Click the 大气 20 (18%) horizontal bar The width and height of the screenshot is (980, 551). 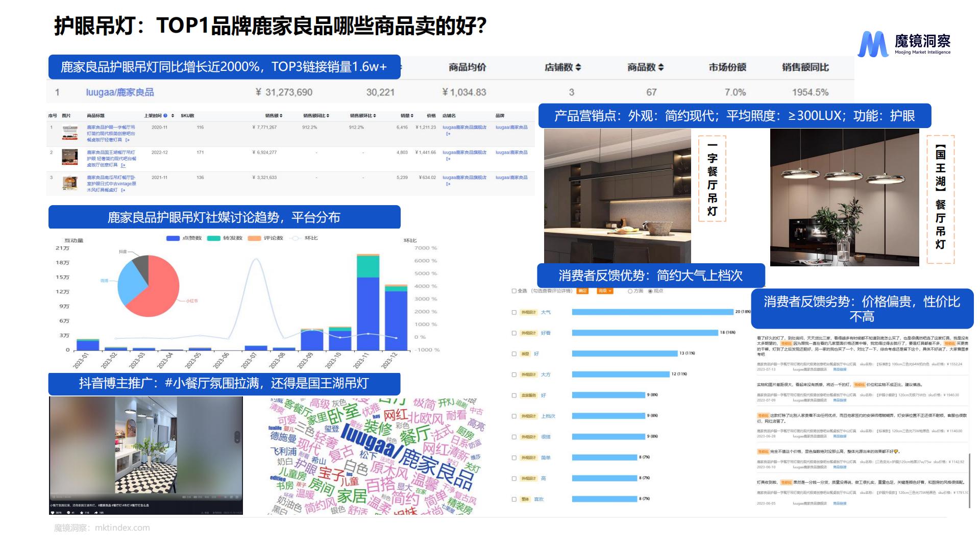(653, 312)
